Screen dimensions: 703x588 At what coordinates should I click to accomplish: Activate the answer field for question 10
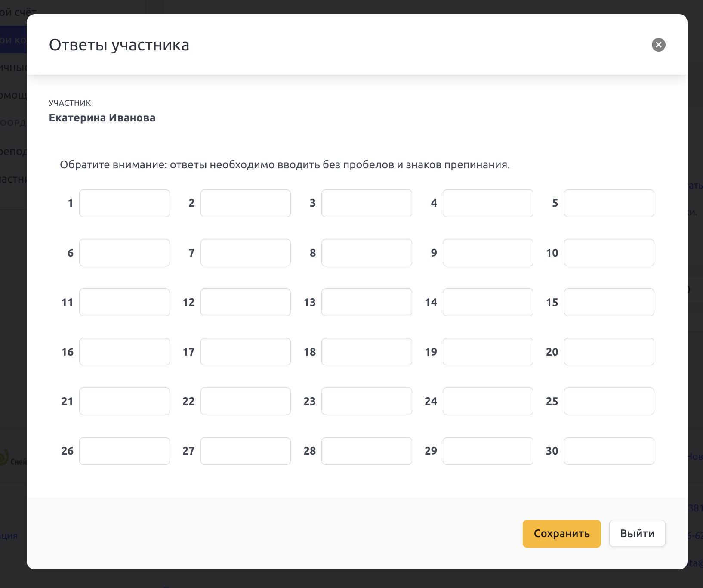click(609, 253)
